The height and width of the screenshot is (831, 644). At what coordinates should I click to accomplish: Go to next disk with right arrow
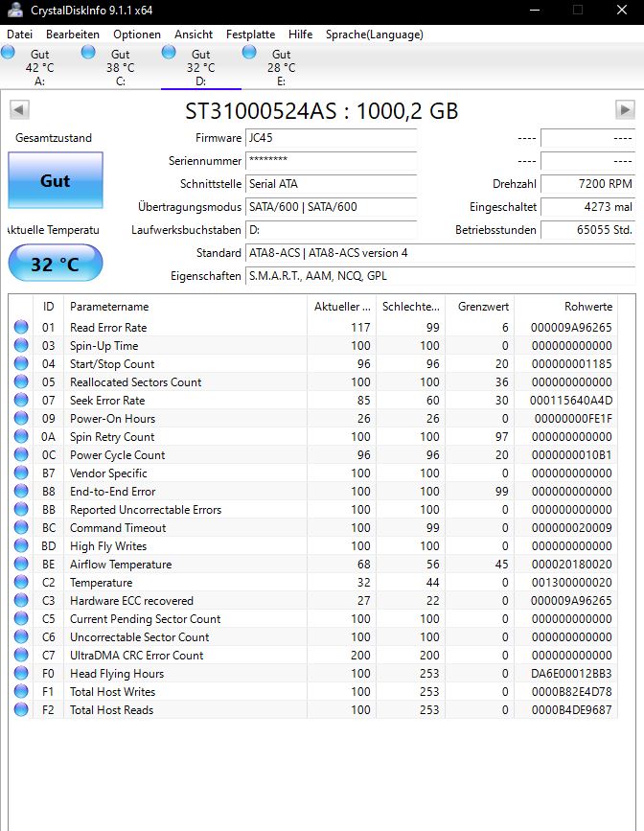(x=625, y=110)
